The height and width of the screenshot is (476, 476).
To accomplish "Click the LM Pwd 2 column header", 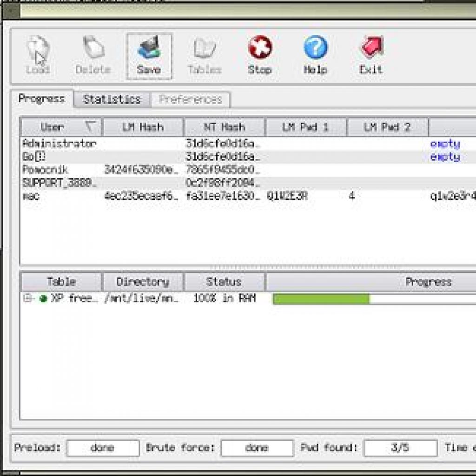I will (387, 127).
